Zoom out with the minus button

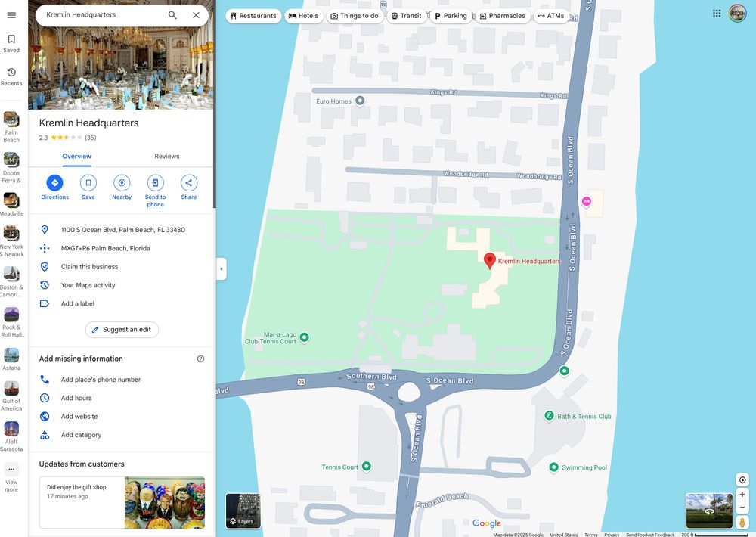(742, 508)
